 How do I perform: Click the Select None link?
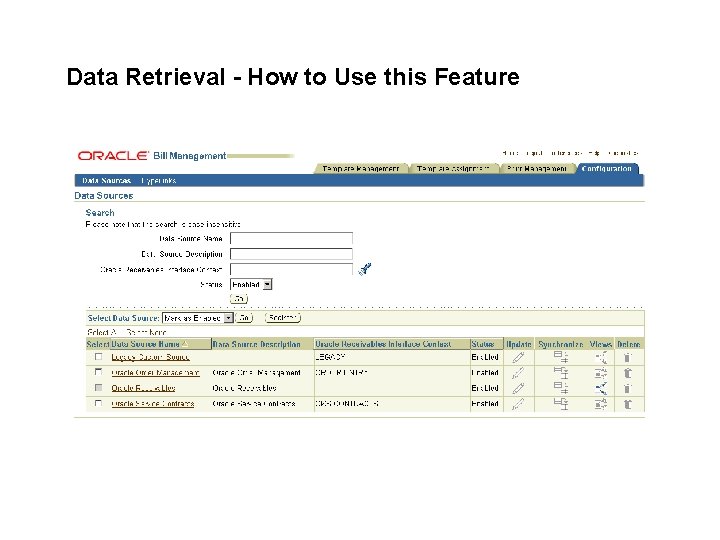point(146,332)
